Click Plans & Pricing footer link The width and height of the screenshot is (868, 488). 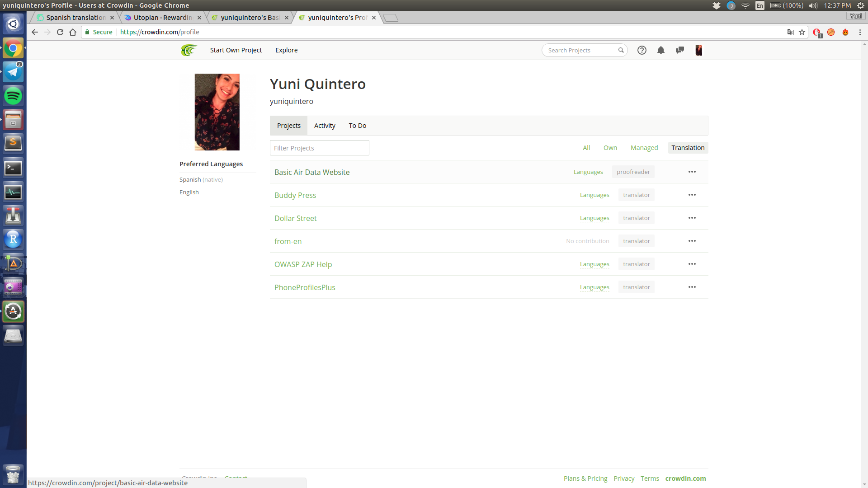(x=585, y=479)
